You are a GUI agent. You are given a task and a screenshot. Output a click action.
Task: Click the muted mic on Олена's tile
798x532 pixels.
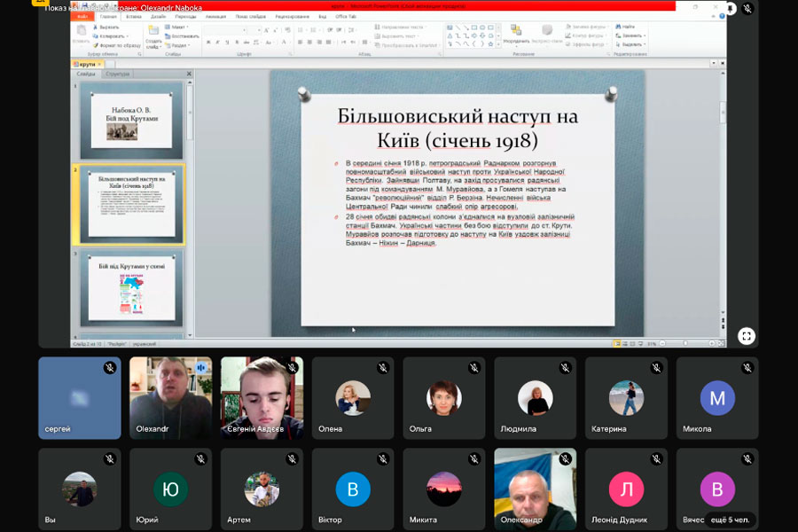[383, 367]
